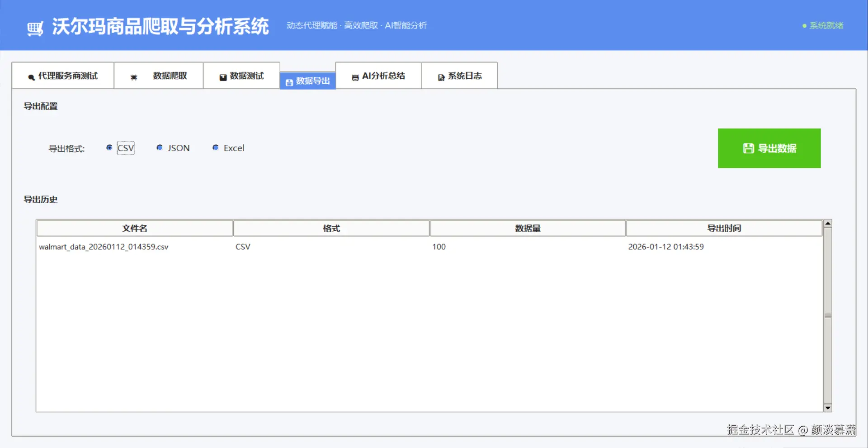868x448 pixels.
Task: Click the 导出配置 section heading
Action: click(41, 106)
